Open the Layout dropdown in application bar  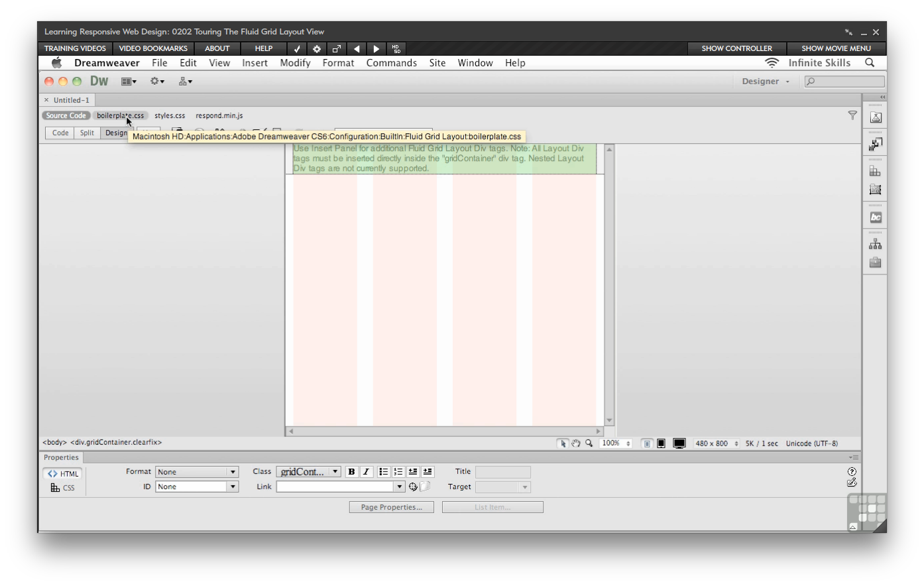[129, 82]
